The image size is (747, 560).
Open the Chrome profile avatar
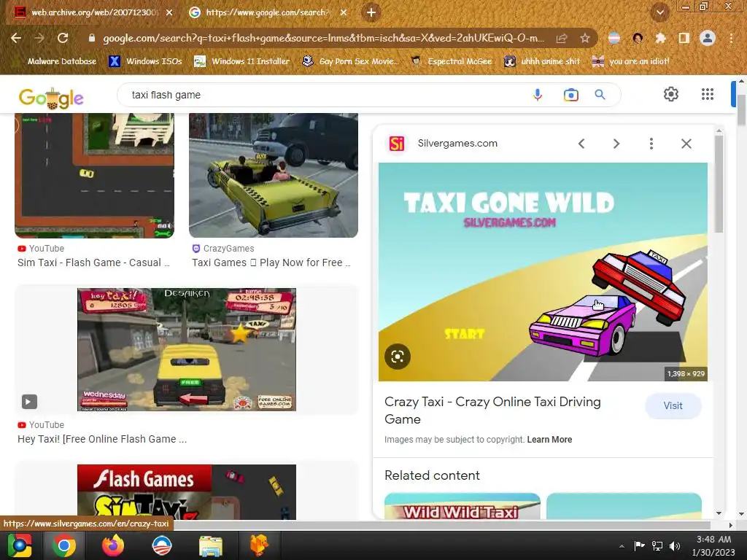[708, 38]
